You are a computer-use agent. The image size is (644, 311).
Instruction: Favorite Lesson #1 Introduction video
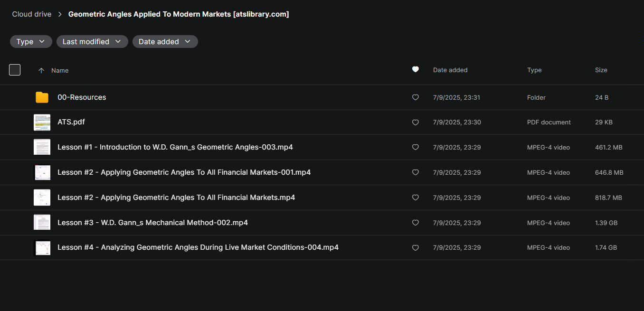(x=415, y=147)
